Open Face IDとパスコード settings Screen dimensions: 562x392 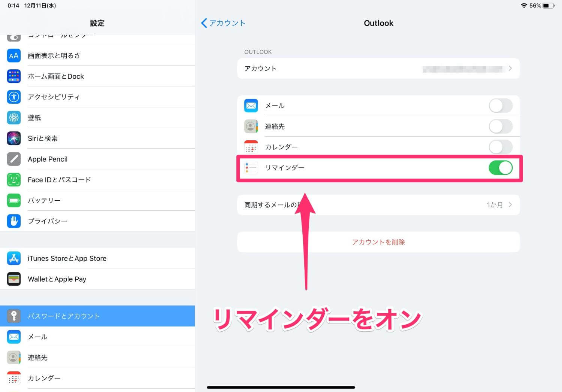(x=97, y=180)
